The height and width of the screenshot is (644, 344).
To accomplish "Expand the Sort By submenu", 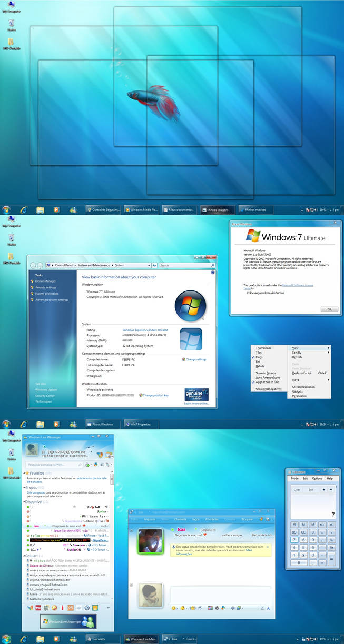I will 310,353.
